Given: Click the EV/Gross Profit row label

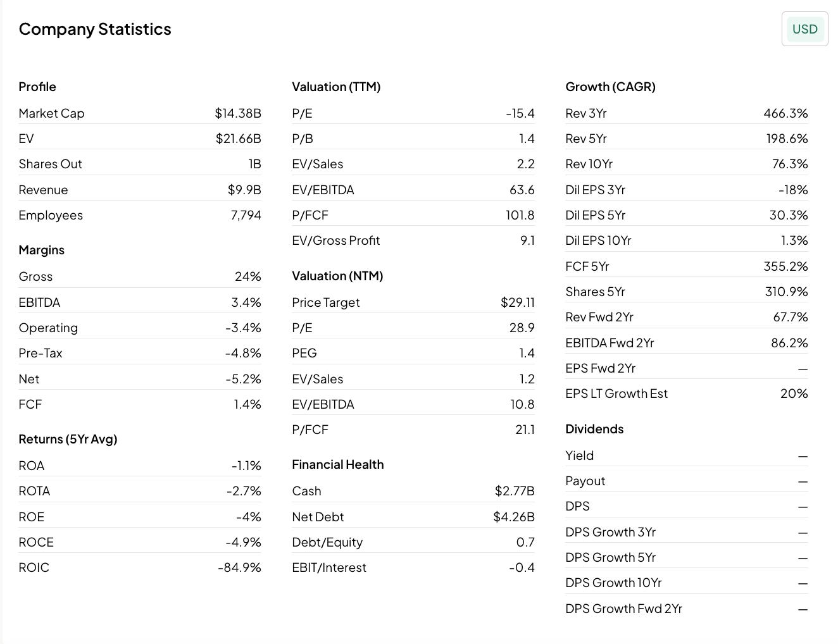Looking at the screenshot, I should 336,240.
